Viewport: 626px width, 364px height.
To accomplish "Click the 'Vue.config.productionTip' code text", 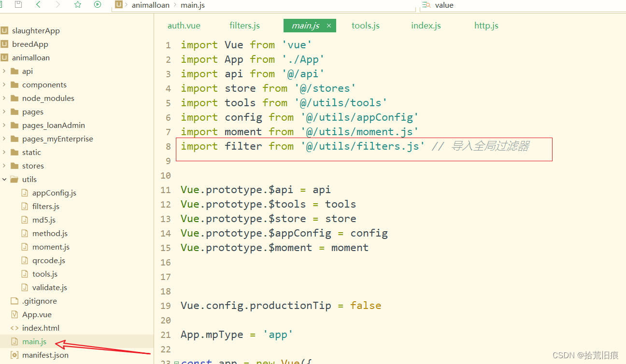I will (256, 306).
